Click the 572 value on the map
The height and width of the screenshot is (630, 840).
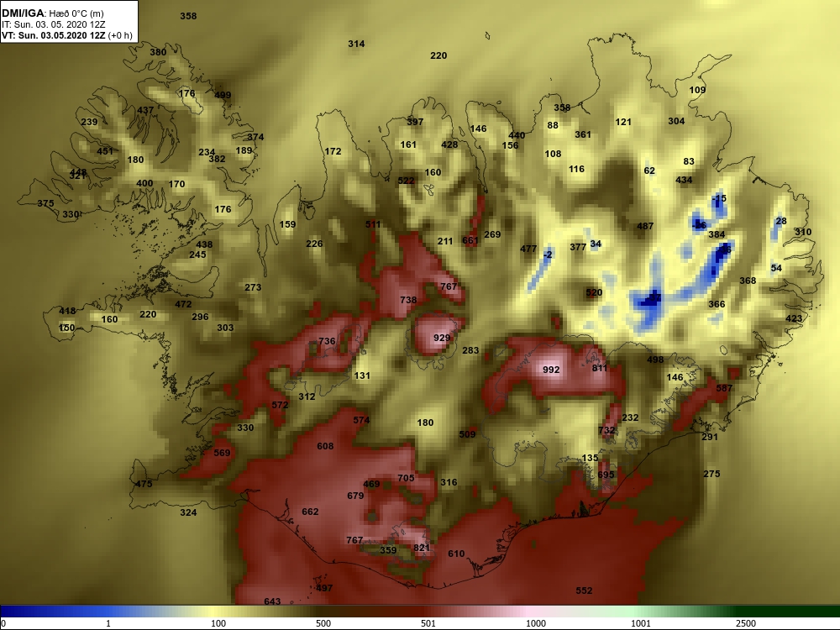click(x=280, y=405)
